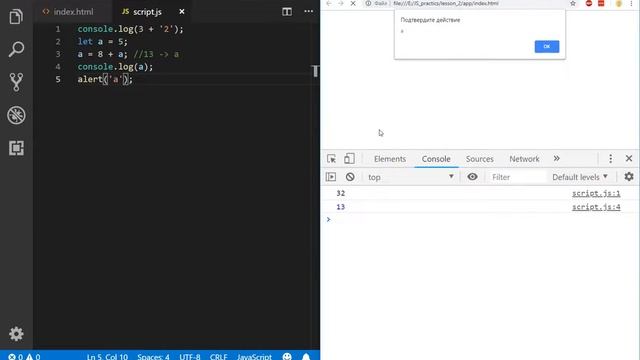The height and width of the screenshot is (360, 640).
Task: Split the editor with split icon
Action: [287, 11]
